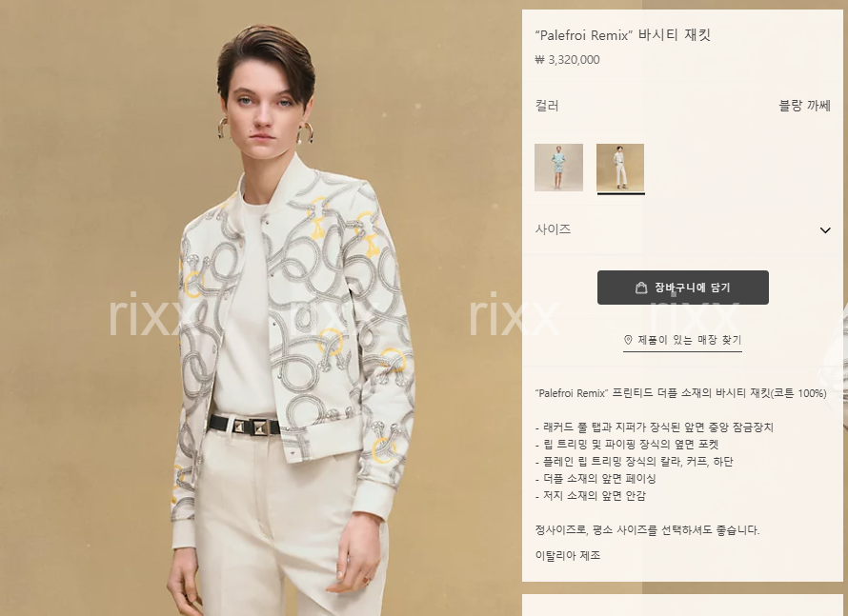Expand the size chevron arrow

825,230
